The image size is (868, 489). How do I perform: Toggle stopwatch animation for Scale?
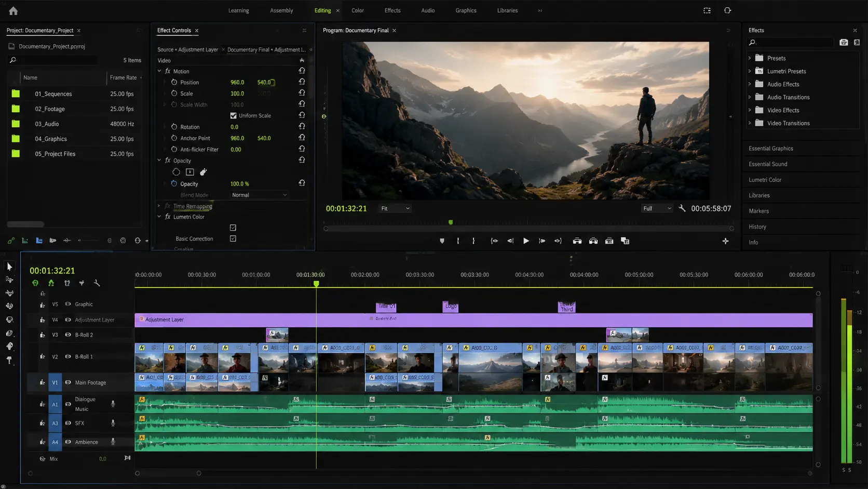tap(174, 94)
